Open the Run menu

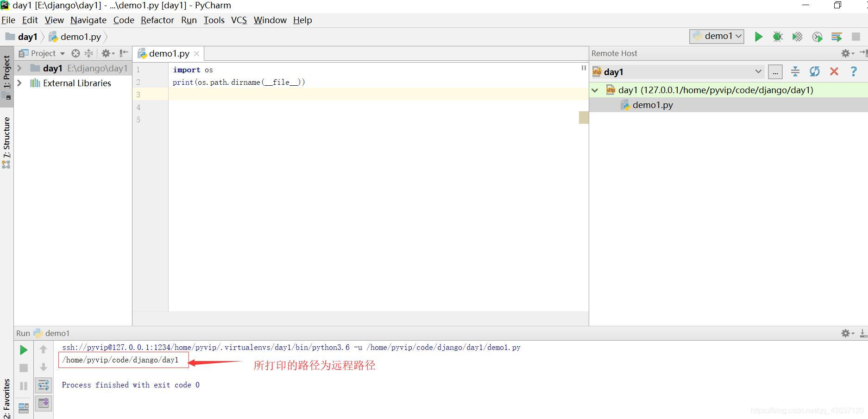point(189,20)
